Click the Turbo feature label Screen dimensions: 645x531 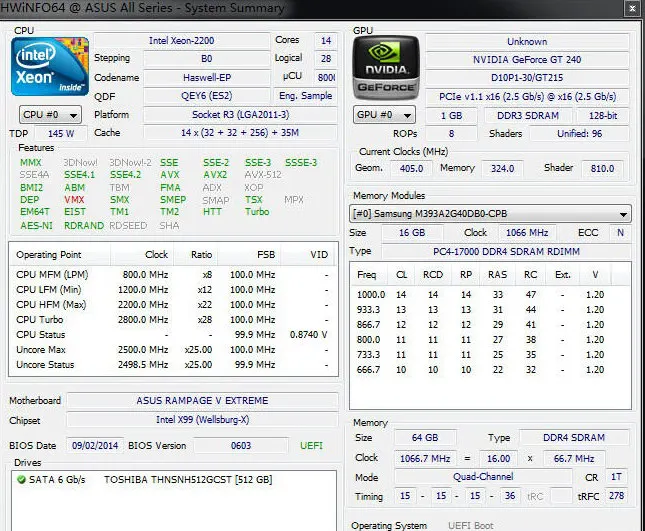(x=257, y=212)
